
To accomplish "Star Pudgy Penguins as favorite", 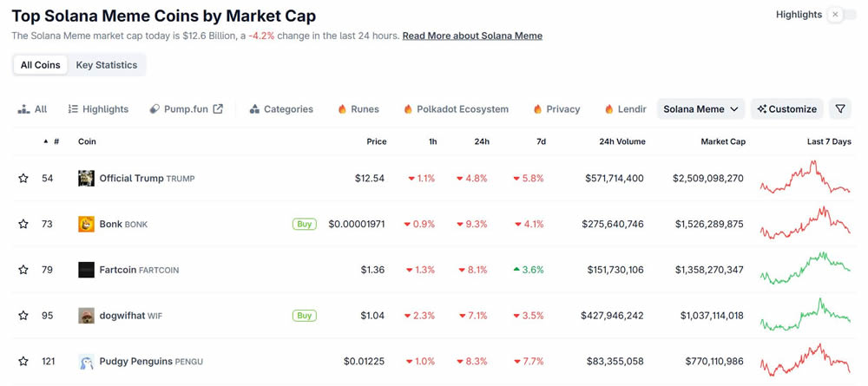I will [23, 362].
